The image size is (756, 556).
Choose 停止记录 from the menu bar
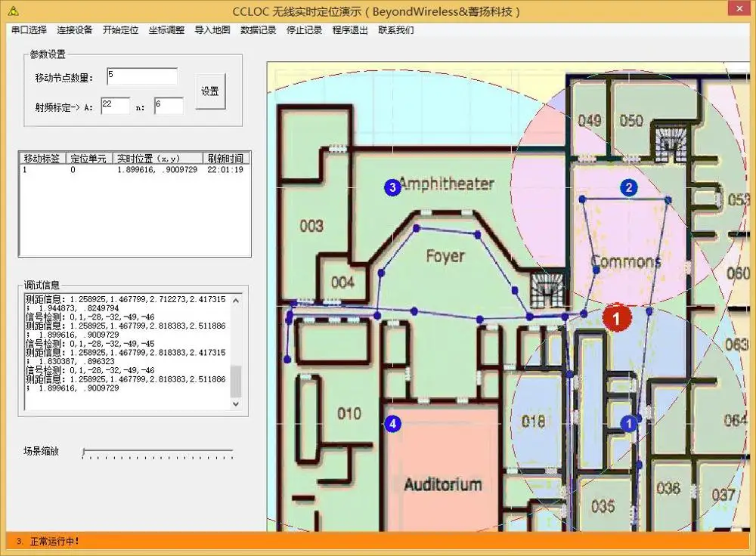point(304,30)
